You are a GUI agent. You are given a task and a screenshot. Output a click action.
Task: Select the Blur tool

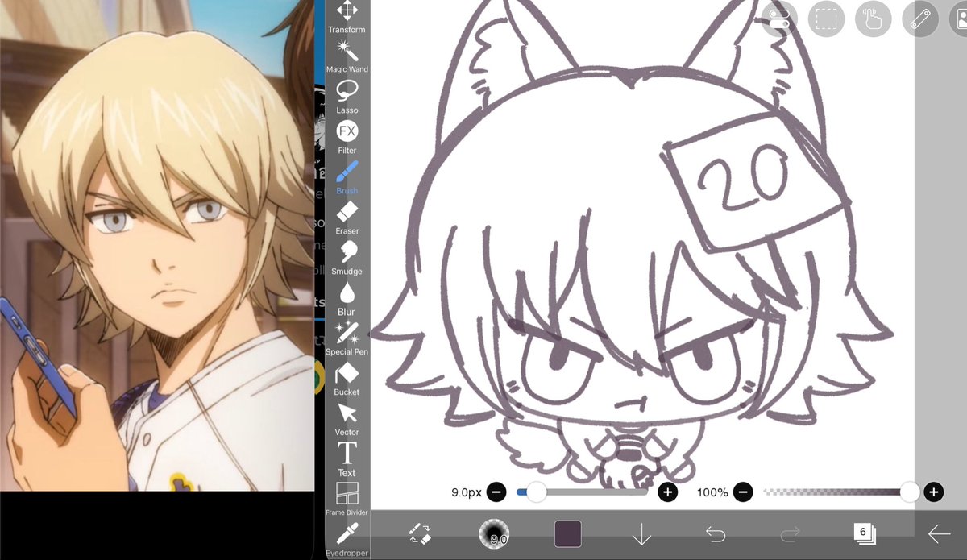(x=347, y=298)
